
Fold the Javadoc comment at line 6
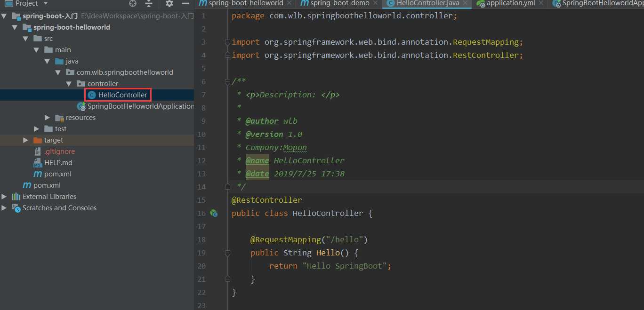tap(227, 81)
